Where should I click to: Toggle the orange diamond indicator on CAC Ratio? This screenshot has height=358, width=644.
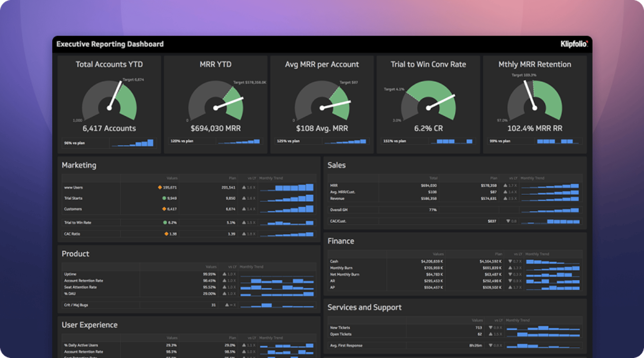tap(167, 234)
